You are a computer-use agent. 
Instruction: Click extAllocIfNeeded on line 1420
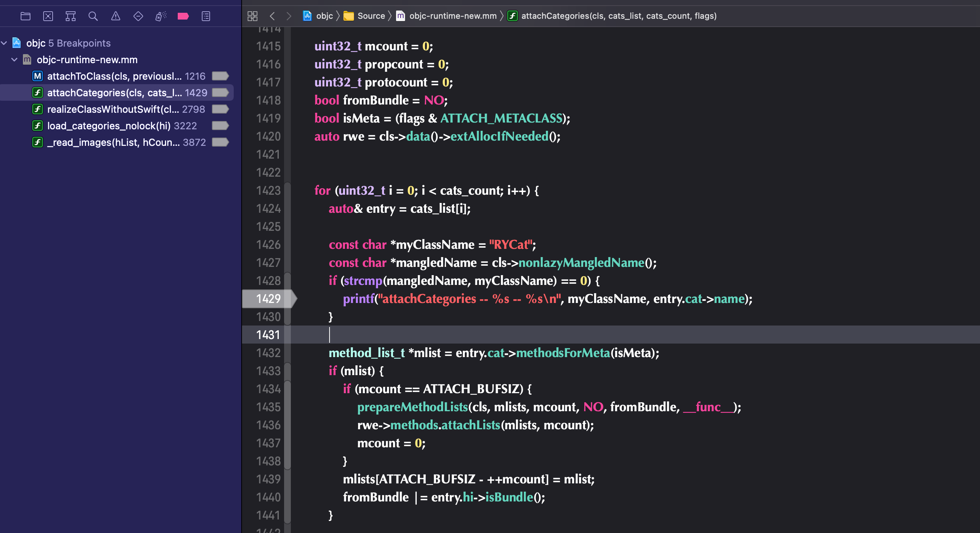point(499,136)
